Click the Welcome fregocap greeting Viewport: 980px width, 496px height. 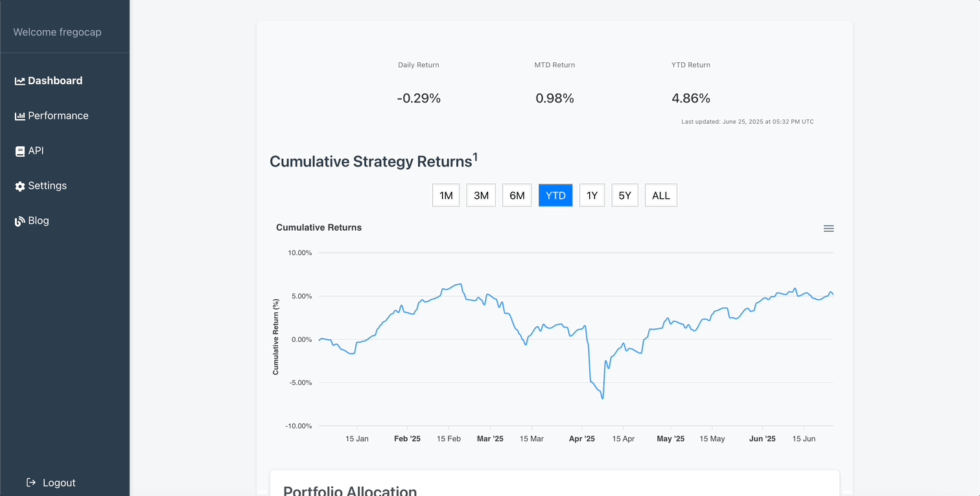tap(57, 32)
